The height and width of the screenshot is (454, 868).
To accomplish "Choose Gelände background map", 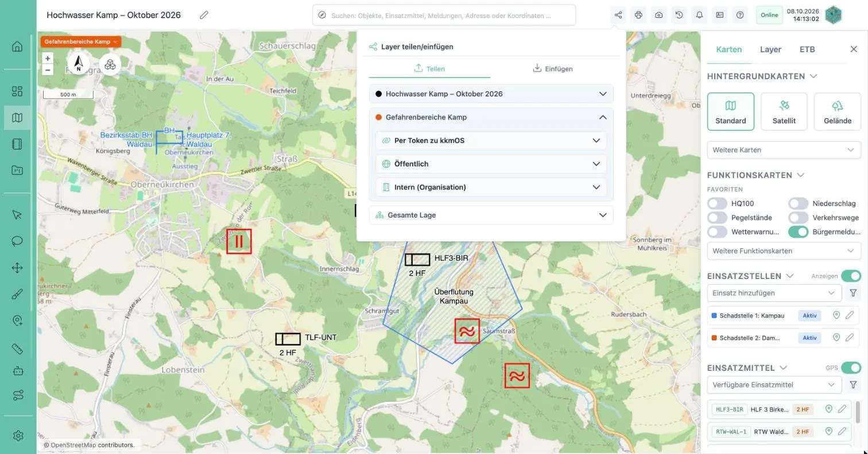I will tap(837, 111).
